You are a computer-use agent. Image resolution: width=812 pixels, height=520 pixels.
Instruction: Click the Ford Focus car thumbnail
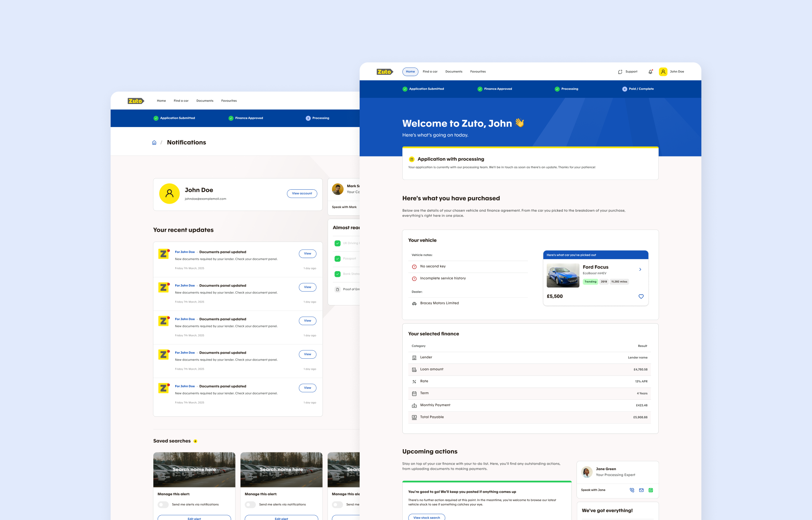pos(563,276)
